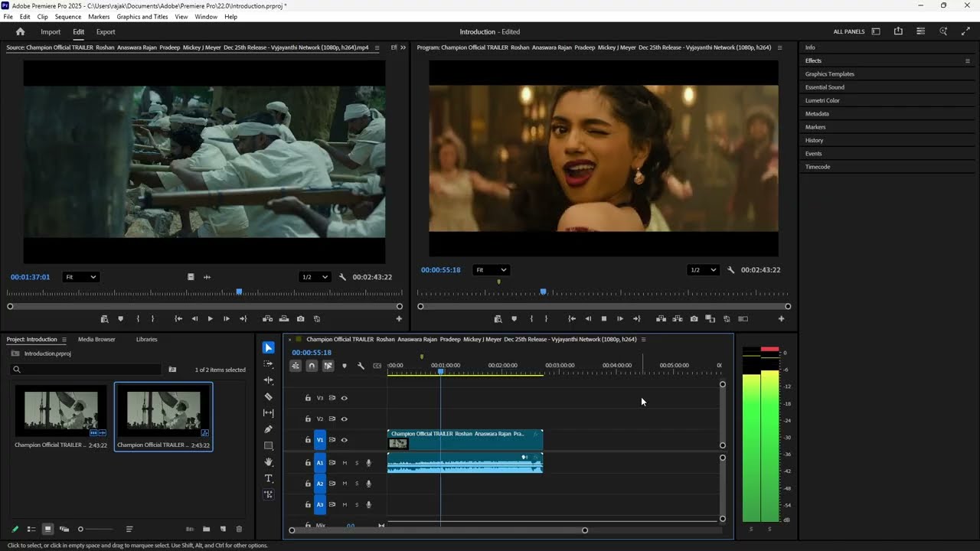Toggle lock on track V1

tap(308, 440)
